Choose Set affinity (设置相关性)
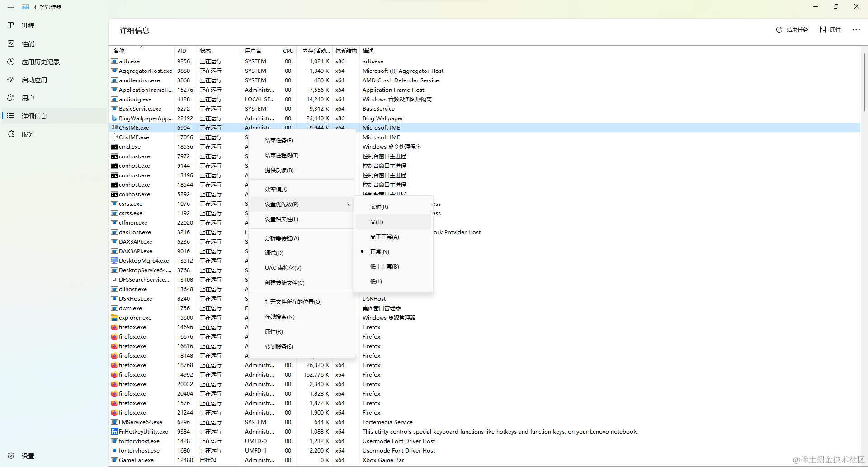This screenshot has width=868, height=467. point(302,219)
